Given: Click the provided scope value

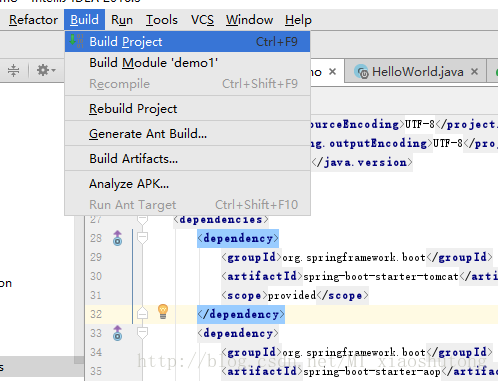Looking at the screenshot, I should point(292,295).
